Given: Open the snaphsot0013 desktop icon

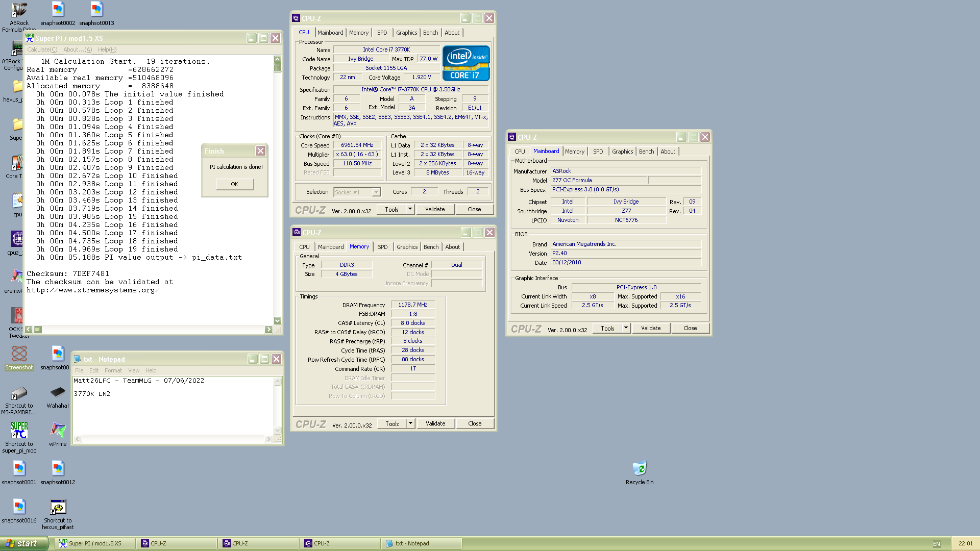Looking at the screenshot, I should click(x=96, y=13).
